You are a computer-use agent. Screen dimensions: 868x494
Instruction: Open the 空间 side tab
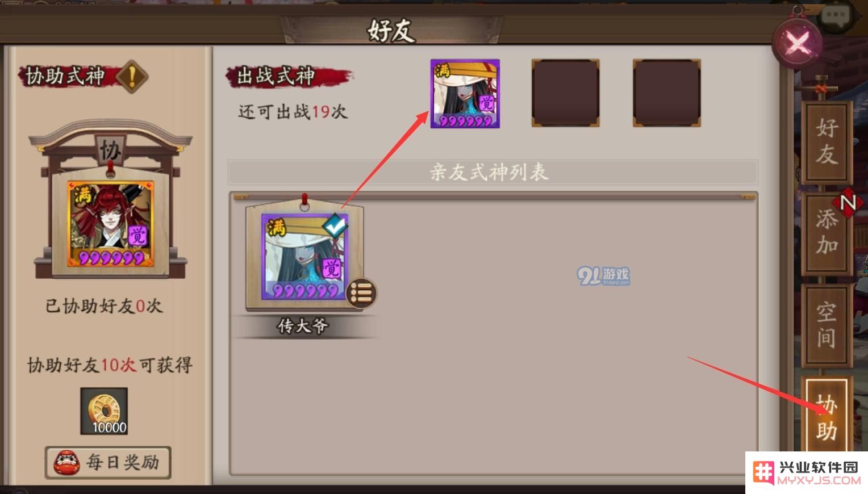click(x=827, y=325)
